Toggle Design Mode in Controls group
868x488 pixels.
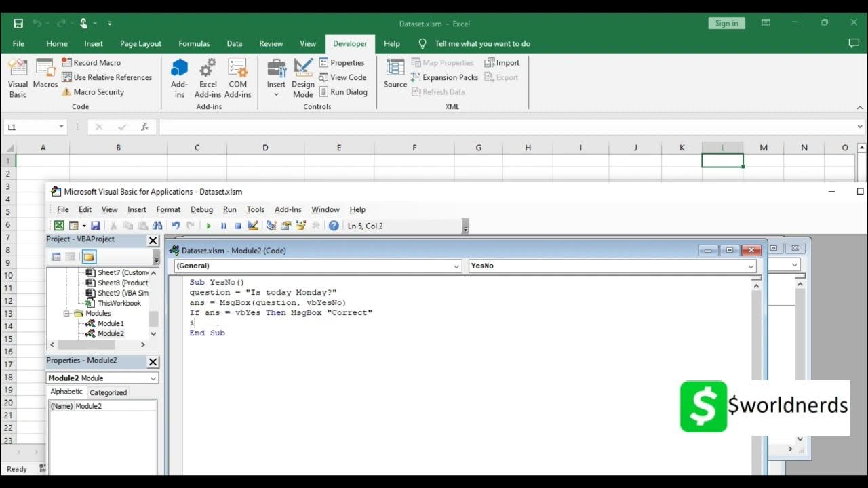[303, 79]
